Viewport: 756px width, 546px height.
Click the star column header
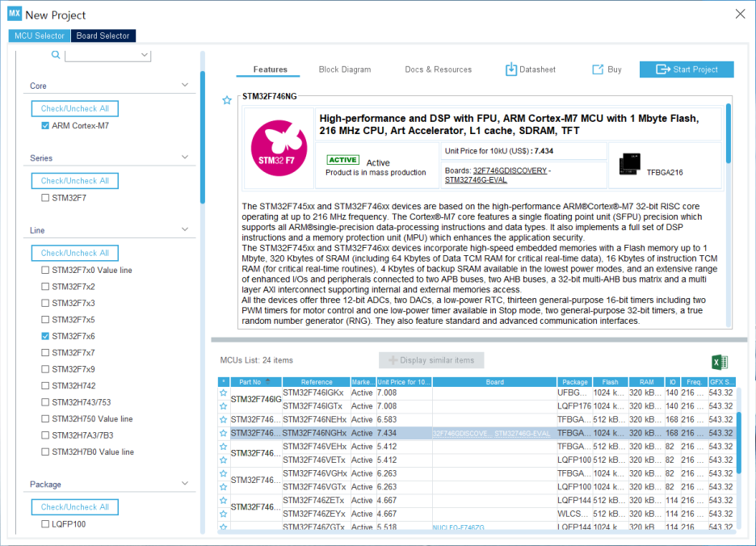(224, 382)
